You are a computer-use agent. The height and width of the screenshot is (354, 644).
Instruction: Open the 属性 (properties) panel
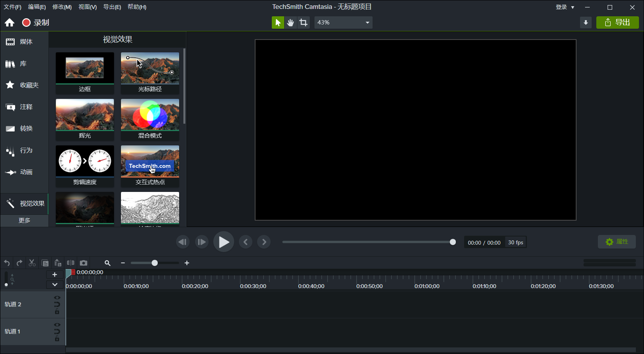(x=616, y=242)
